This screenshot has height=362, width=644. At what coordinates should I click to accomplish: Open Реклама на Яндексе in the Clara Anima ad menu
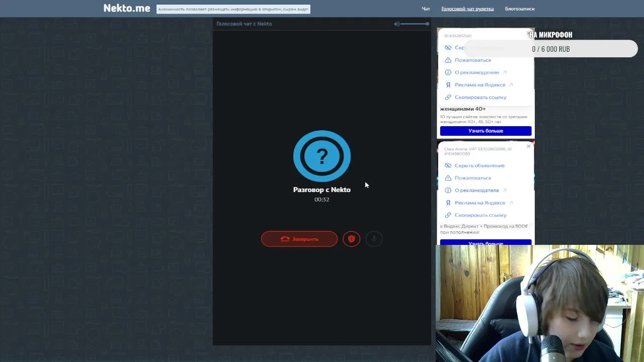coord(479,203)
